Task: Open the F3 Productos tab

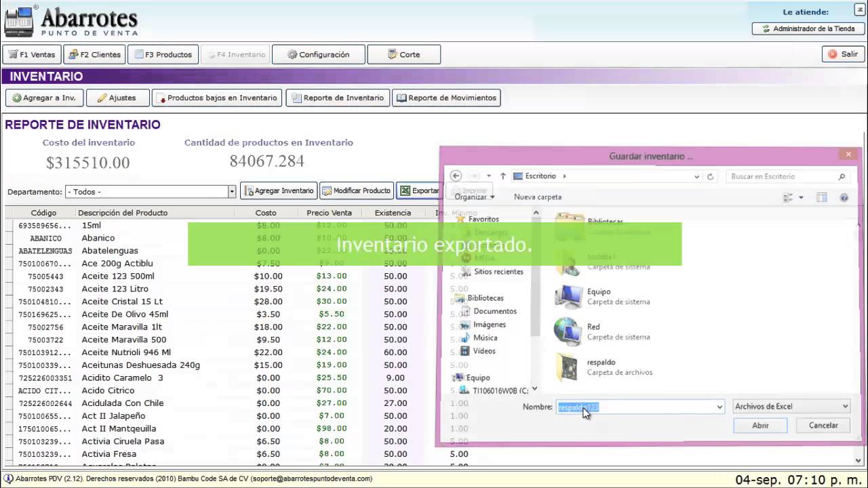Action: [163, 54]
